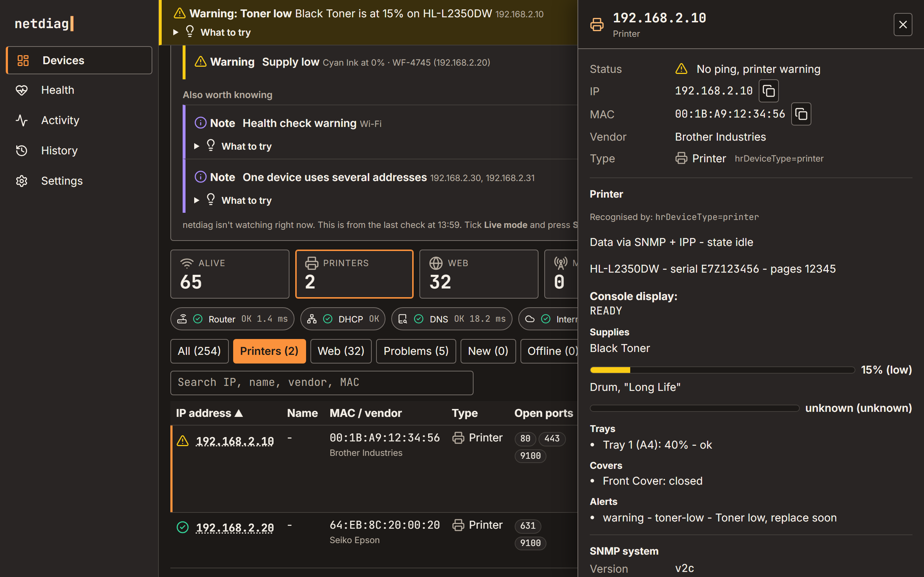
Task: Focus the Search IP, name, vendor, MAC field
Action: [x=322, y=383]
